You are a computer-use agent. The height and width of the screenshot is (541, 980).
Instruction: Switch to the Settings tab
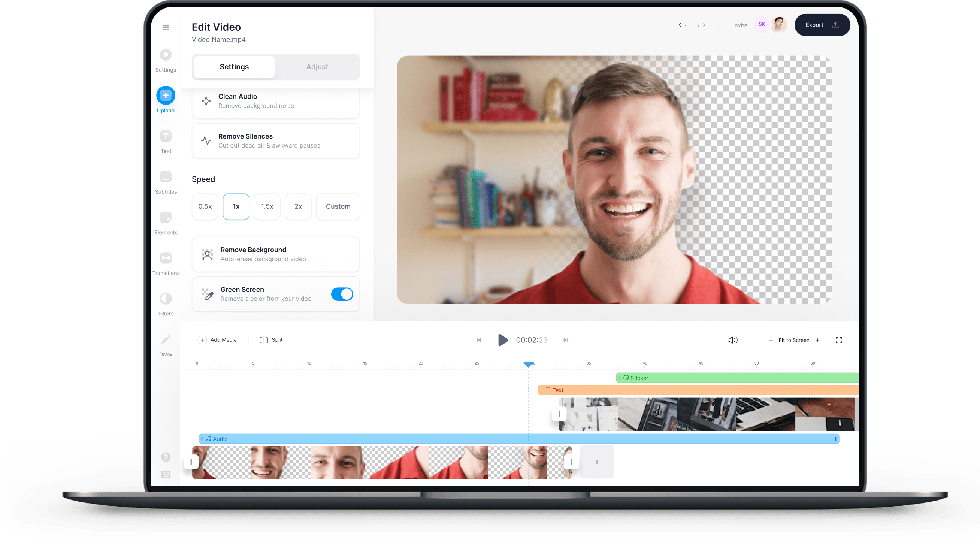point(235,67)
